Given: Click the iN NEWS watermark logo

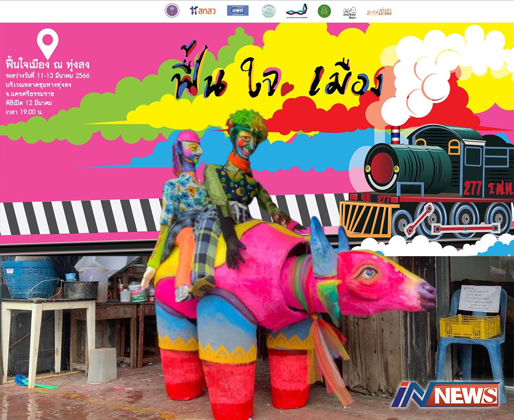Looking at the screenshot, I should pyautogui.click(x=445, y=395).
